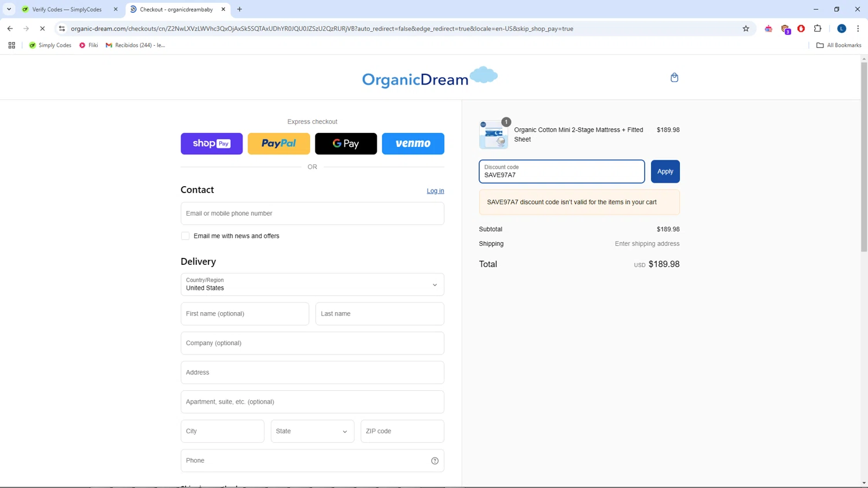
Task: Focus the Discount code field
Action: 562,171
